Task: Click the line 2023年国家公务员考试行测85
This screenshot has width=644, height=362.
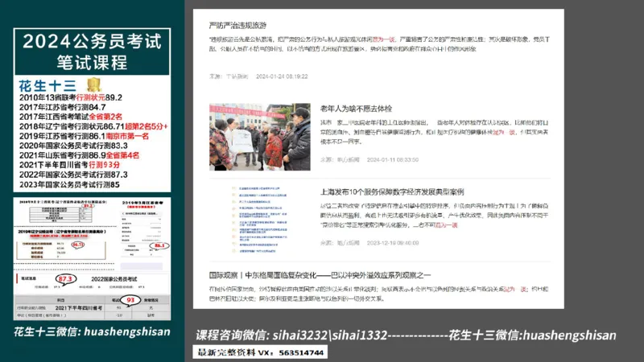Action: pyautogui.click(x=69, y=185)
